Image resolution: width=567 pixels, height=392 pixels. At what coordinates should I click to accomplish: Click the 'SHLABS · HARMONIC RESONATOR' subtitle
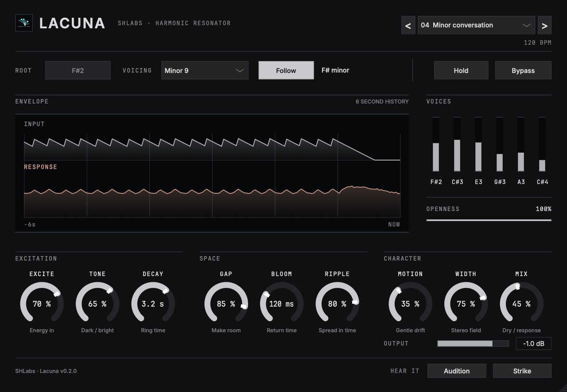point(174,23)
